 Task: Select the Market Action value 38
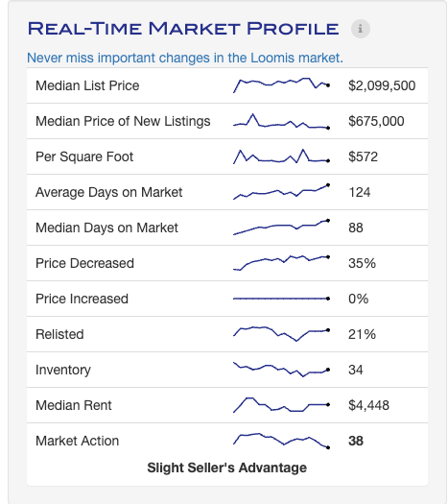[x=356, y=441]
